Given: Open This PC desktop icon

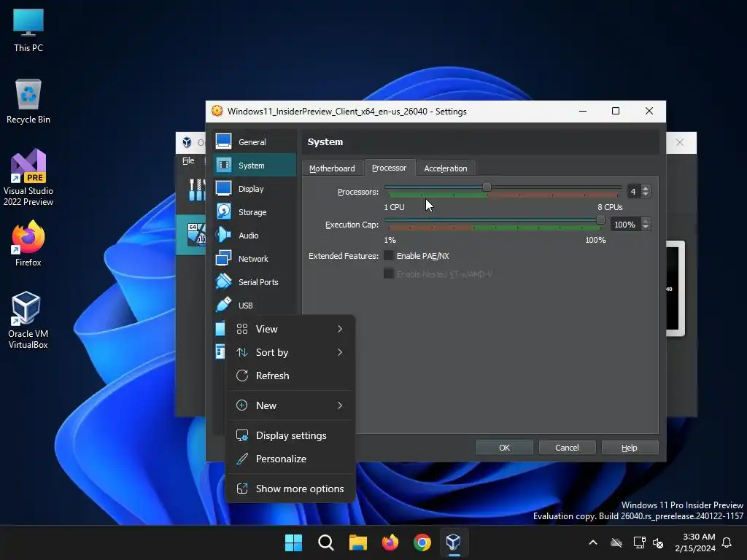Looking at the screenshot, I should 28,31.
